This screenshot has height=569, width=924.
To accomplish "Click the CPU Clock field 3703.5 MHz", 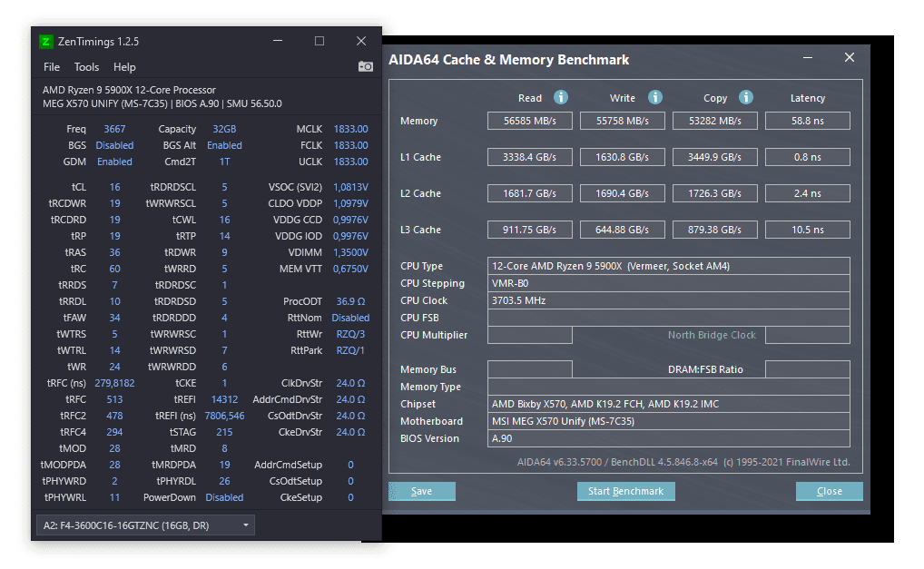I will (668, 300).
